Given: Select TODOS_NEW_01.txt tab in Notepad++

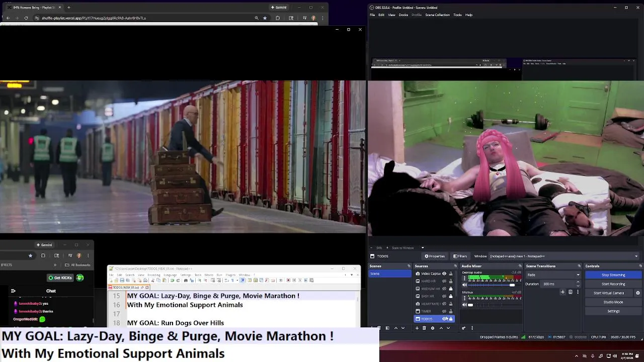Looking at the screenshot, I should [x=128, y=287].
